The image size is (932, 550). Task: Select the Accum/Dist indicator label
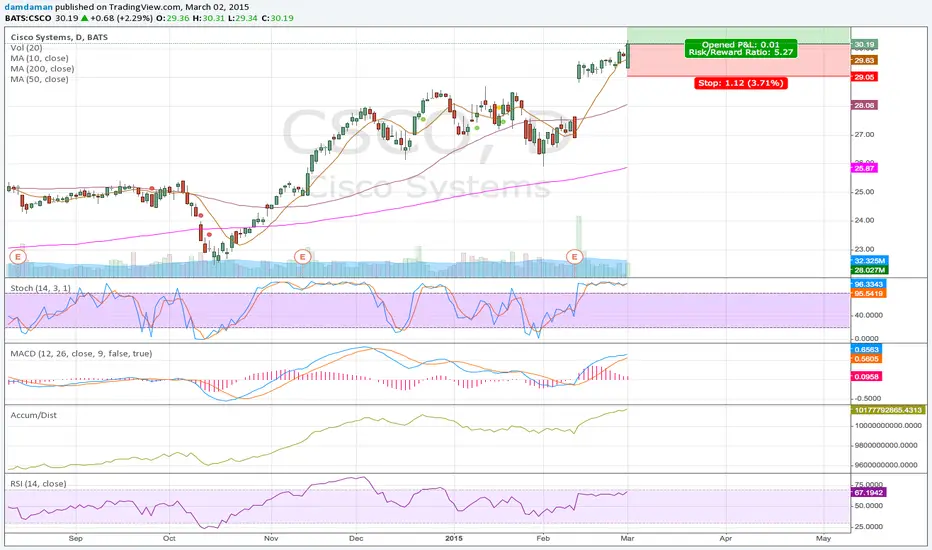pyautogui.click(x=34, y=415)
